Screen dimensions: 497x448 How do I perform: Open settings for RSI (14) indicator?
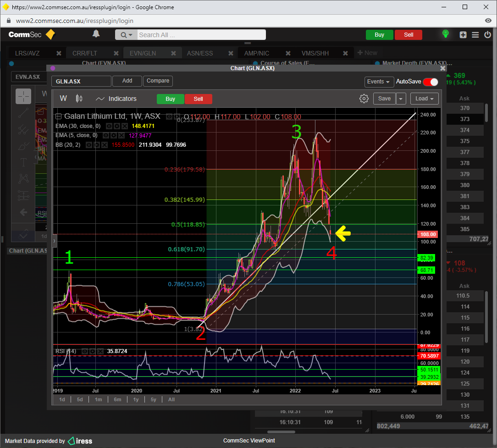[92, 351]
